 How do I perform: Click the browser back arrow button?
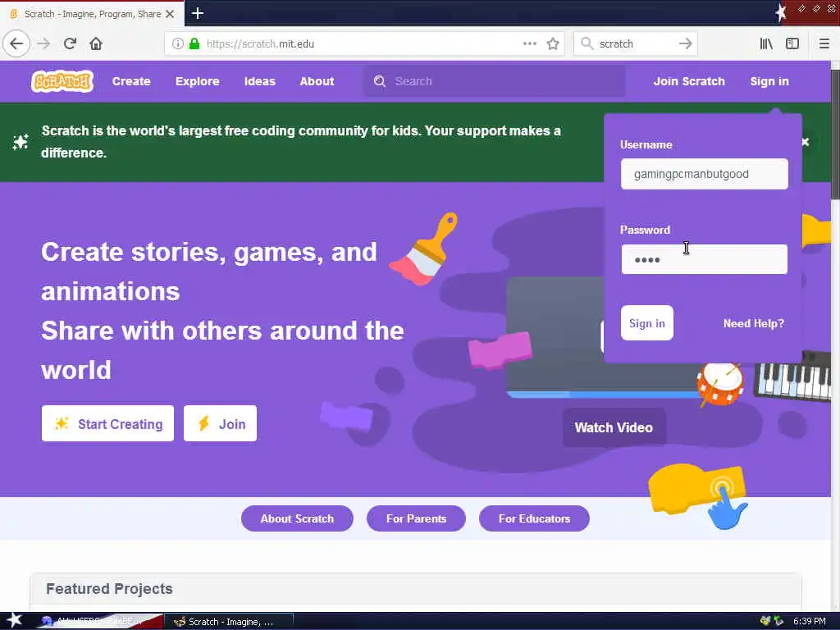coord(16,43)
